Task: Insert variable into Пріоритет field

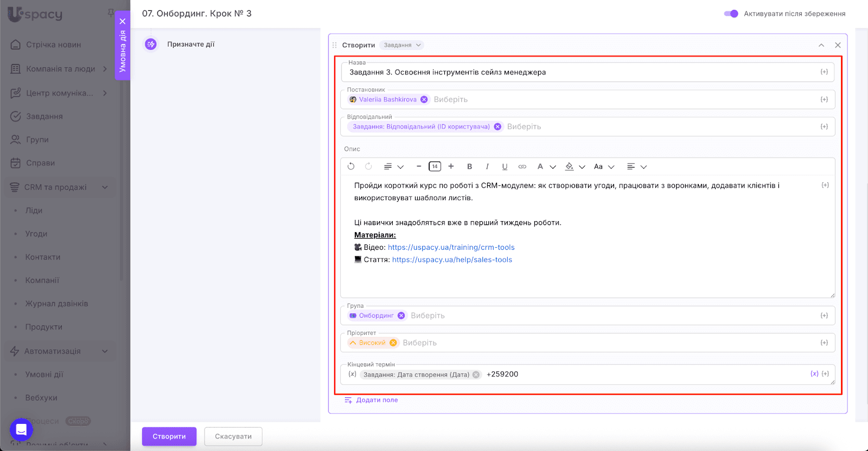Action: tap(824, 343)
